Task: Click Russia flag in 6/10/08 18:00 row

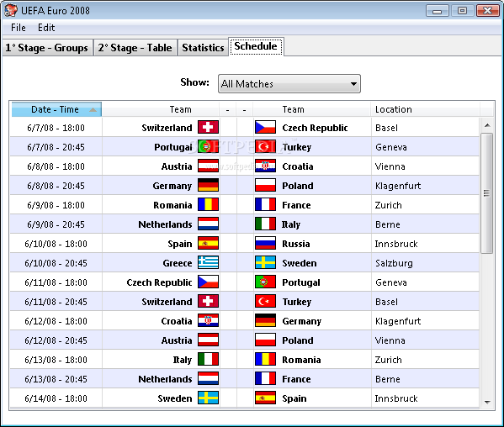Action: [x=265, y=244]
